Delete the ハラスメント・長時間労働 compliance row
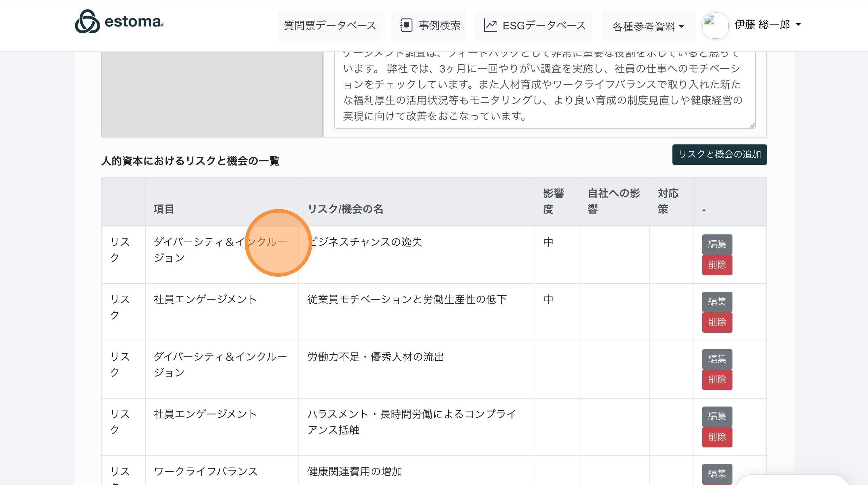The image size is (868, 485). pos(717,437)
